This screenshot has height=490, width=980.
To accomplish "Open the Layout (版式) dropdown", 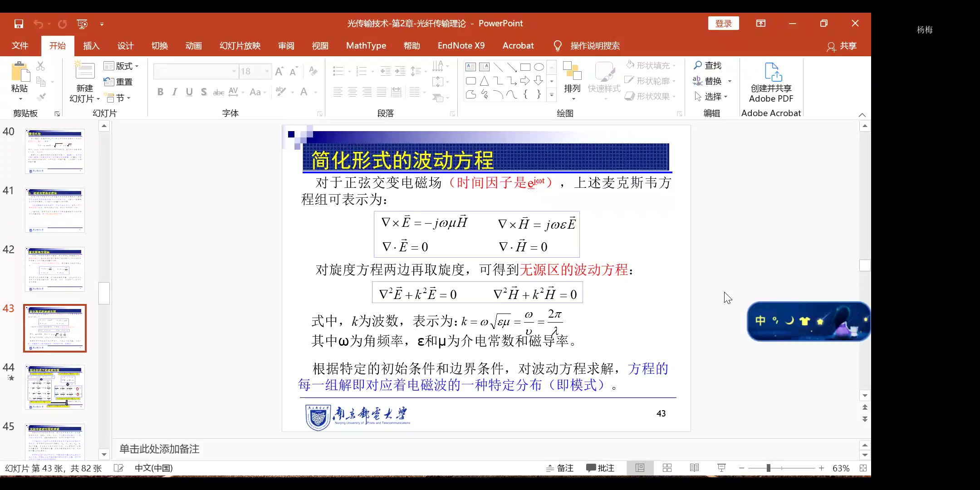I will pyautogui.click(x=121, y=66).
